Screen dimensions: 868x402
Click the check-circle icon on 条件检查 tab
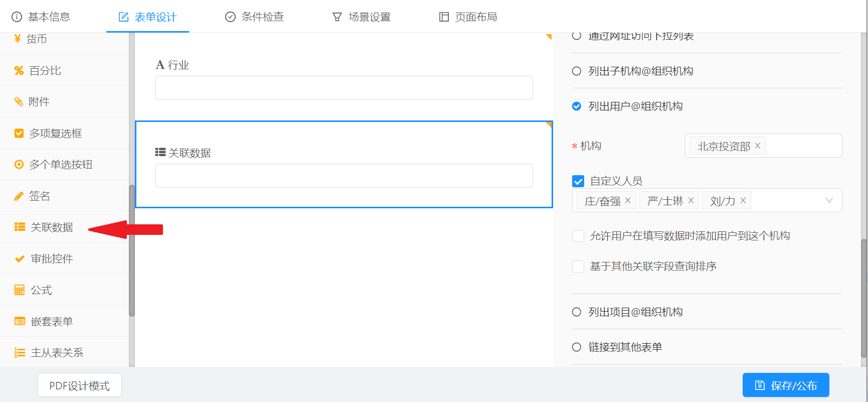[x=230, y=17]
